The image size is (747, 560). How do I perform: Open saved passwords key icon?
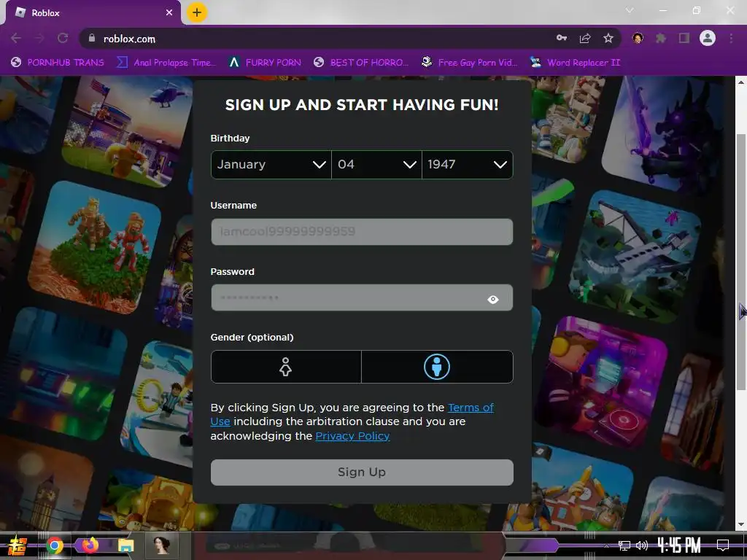coord(562,38)
